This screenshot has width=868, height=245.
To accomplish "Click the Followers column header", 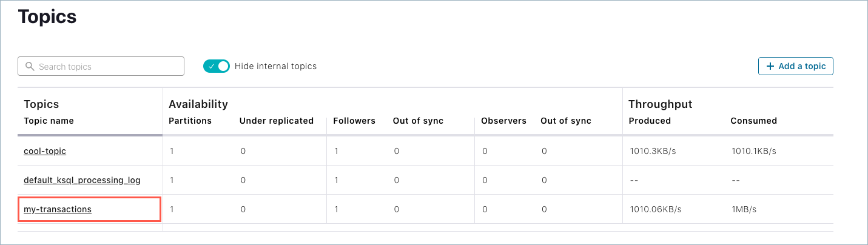I will (x=354, y=121).
